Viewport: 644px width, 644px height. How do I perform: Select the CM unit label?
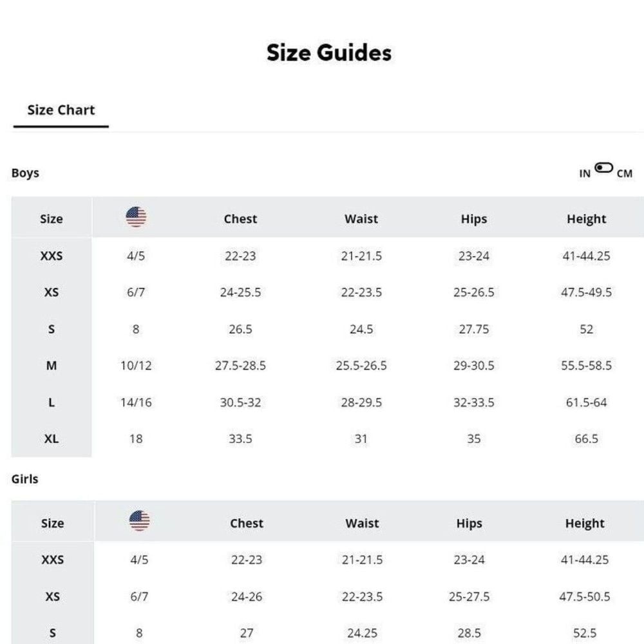pos(624,174)
